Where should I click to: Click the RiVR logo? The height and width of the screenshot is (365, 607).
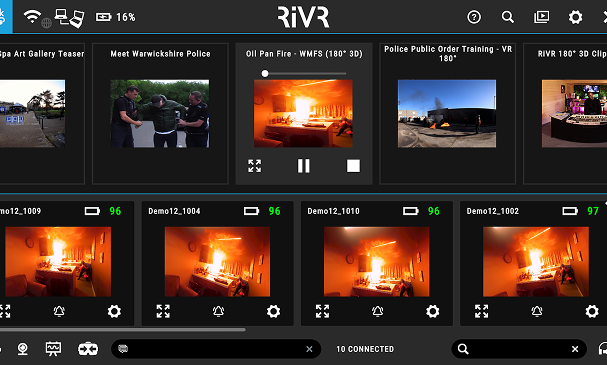pyautogui.click(x=304, y=17)
